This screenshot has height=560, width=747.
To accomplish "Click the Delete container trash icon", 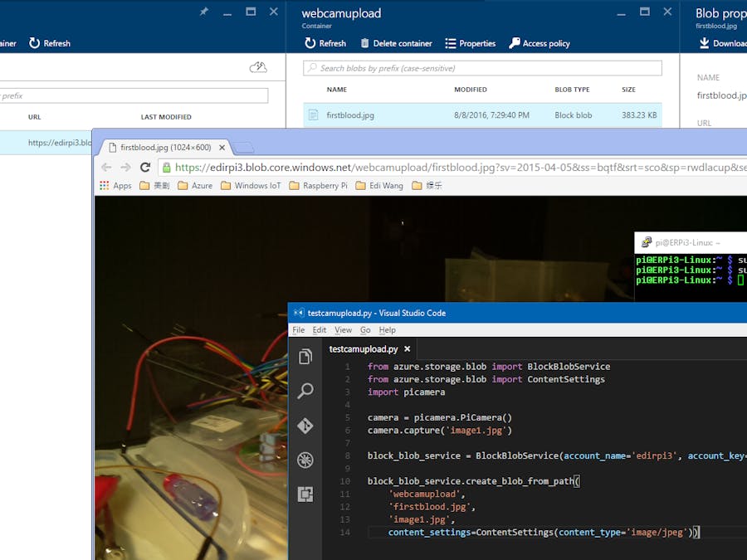I will [363, 43].
